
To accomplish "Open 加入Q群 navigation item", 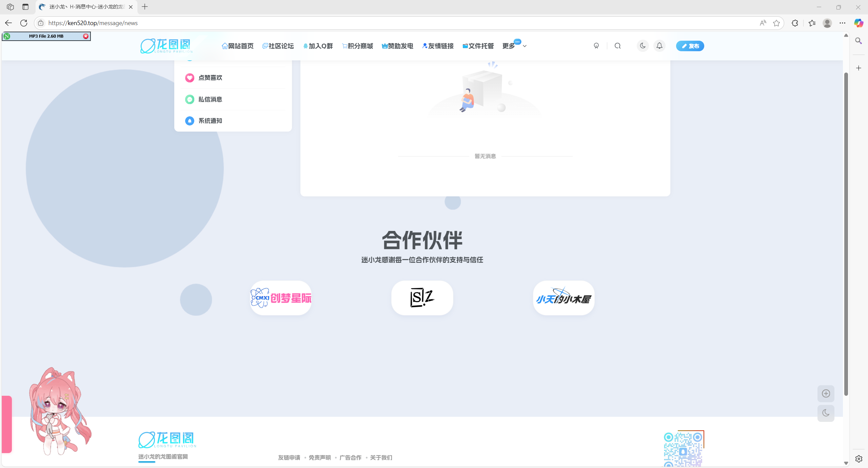I will 318,46.
